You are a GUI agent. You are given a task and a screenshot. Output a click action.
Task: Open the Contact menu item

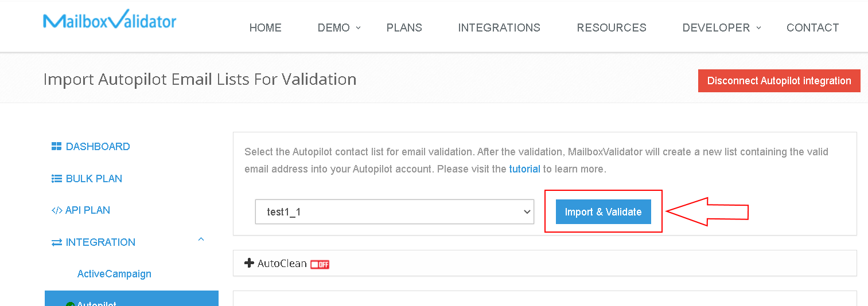click(x=812, y=28)
